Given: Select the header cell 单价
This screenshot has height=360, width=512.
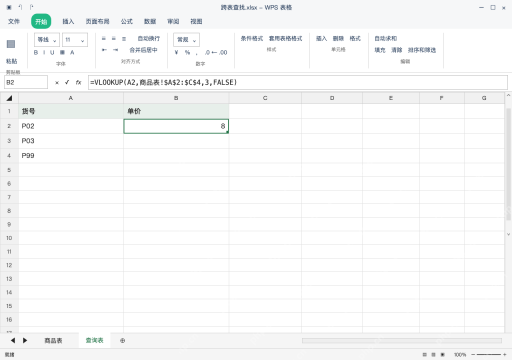Looking at the screenshot, I should (176, 111).
